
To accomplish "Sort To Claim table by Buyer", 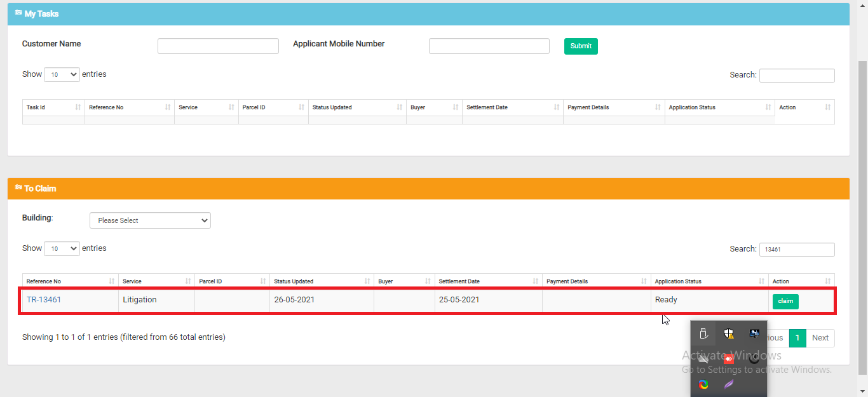I will 404,281.
